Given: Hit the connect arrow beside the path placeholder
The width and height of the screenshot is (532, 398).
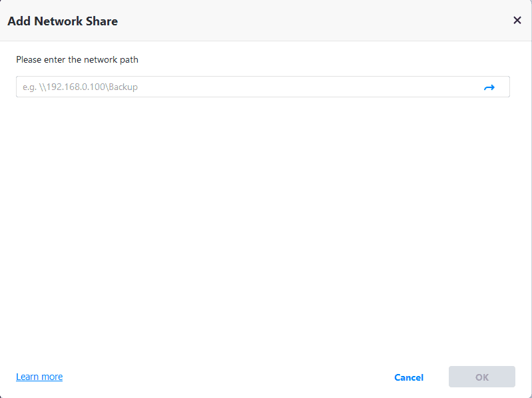Looking at the screenshot, I should [489, 87].
